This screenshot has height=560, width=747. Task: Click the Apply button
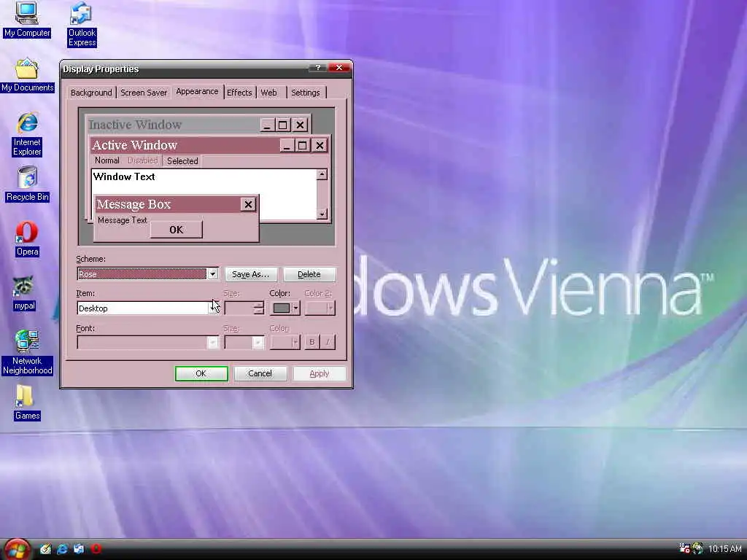click(x=320, y=373)
